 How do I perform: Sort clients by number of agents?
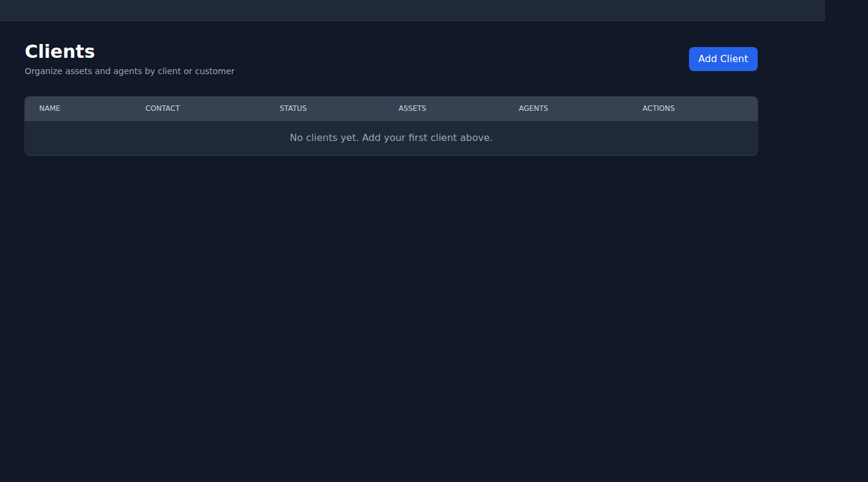coord(533,108)
